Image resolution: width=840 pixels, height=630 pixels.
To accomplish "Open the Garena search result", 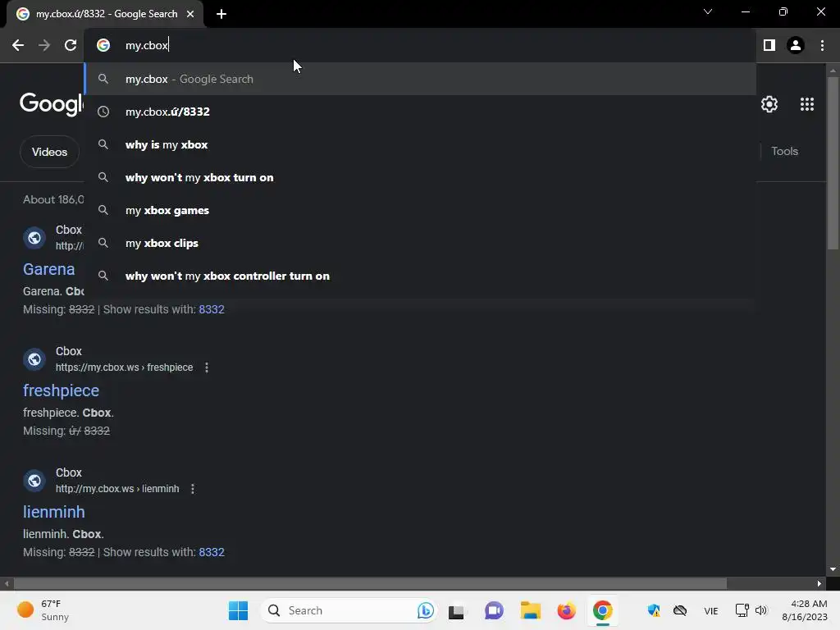I will 48,269.
